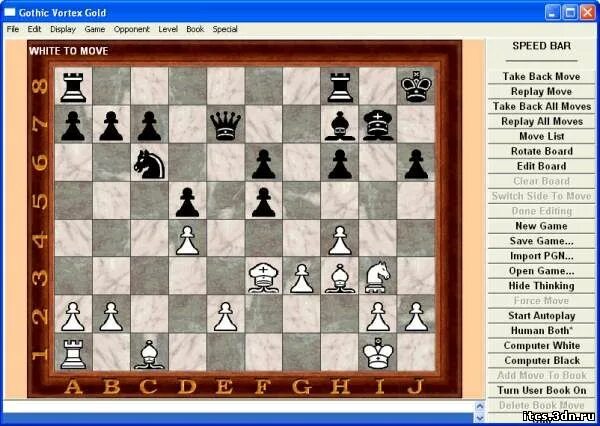Open the Edit menu
This screenshot has width=600, height=426.
[34, 29]
